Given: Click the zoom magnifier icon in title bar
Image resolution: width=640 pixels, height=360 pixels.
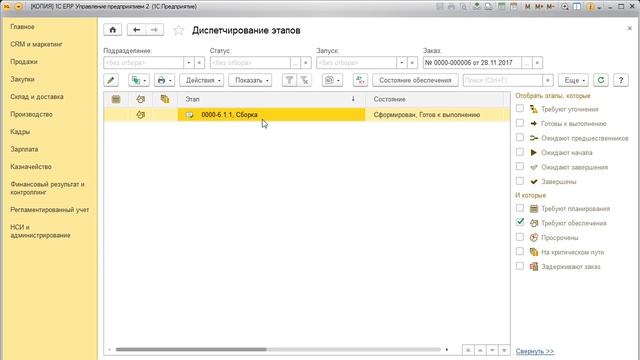Looking at the screenshot, I should pos(565,7).
